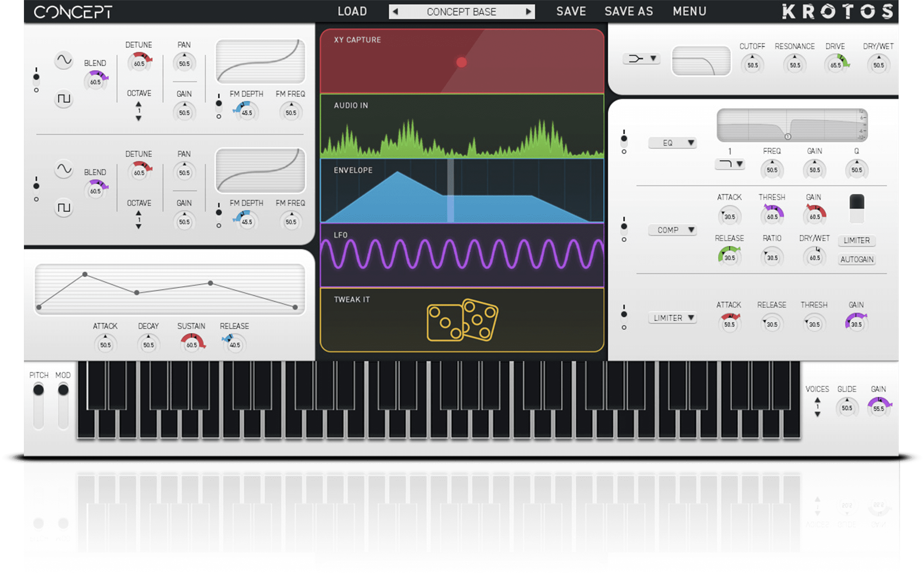The height and width of the screenshot is (573, 924).
Task: Select sine waveform on oscillator 1
Action: pyautogui.click(x=64, y=60)
